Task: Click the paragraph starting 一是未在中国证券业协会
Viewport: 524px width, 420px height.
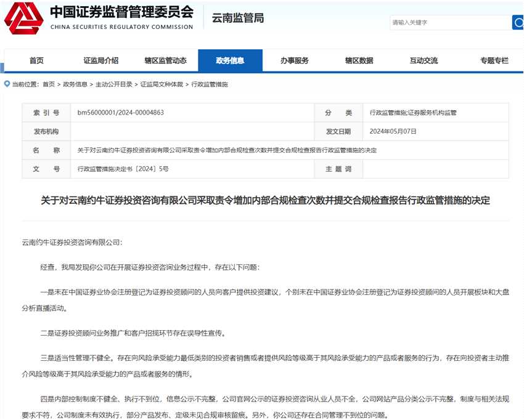Action: pyautogui.click(x=265, y=300)
